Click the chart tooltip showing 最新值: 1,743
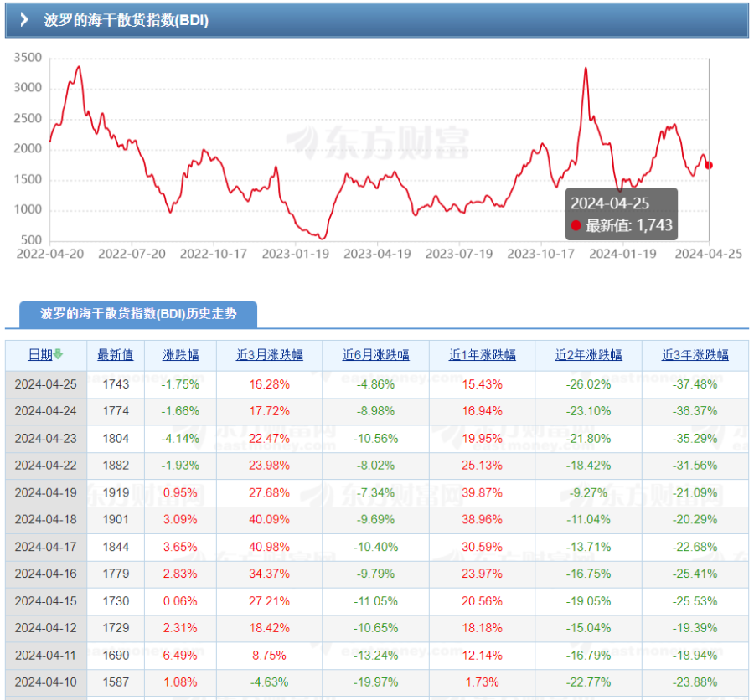754x700 pixels. click(620, 214)
